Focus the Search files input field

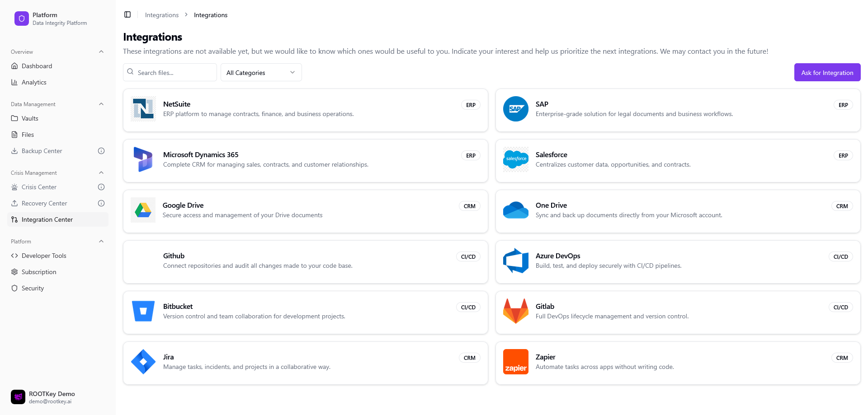(x=174, y=73)
